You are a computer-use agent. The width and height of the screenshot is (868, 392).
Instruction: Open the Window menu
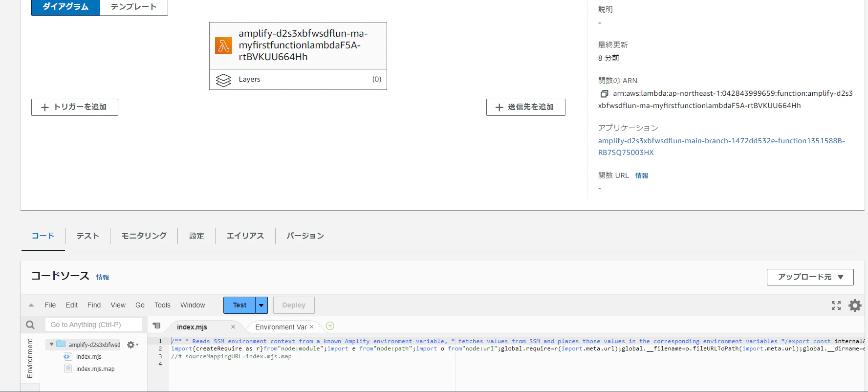(x=193, y=305)
